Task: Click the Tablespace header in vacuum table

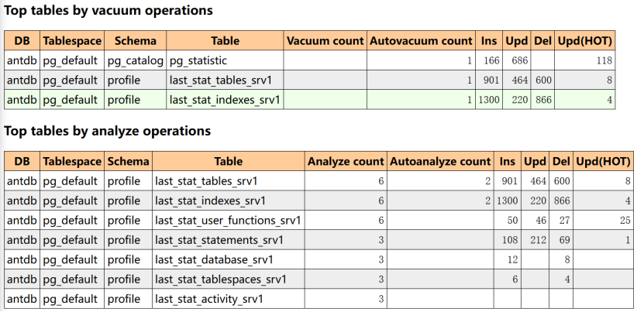Action: [71, 40]
